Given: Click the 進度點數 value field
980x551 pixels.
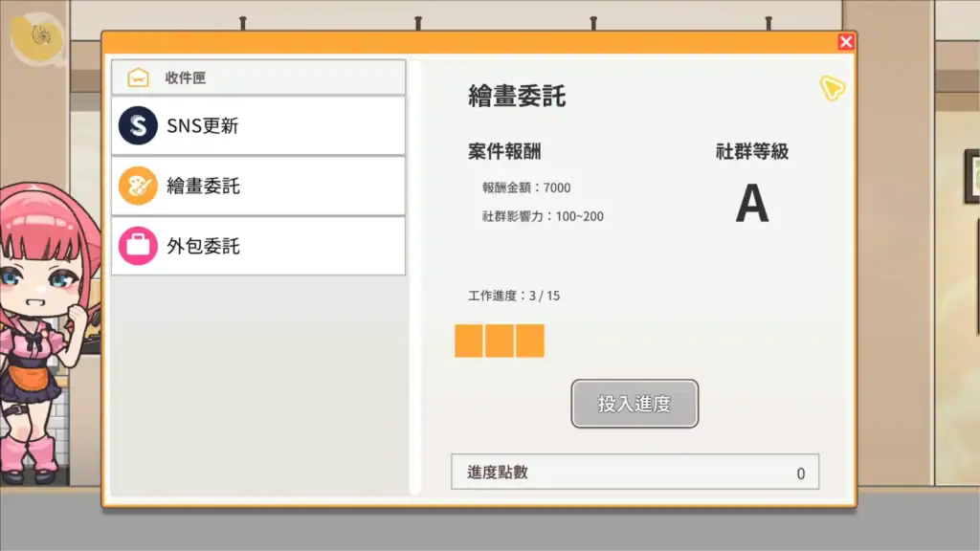Looking at the screenshot, I should (x=635, y=472).
